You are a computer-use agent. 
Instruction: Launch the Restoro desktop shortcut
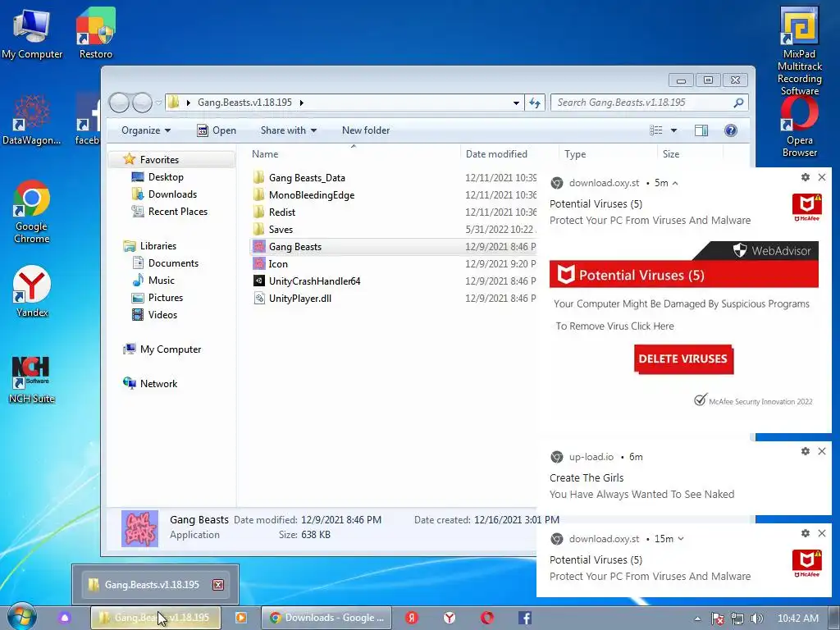point(95,33)
